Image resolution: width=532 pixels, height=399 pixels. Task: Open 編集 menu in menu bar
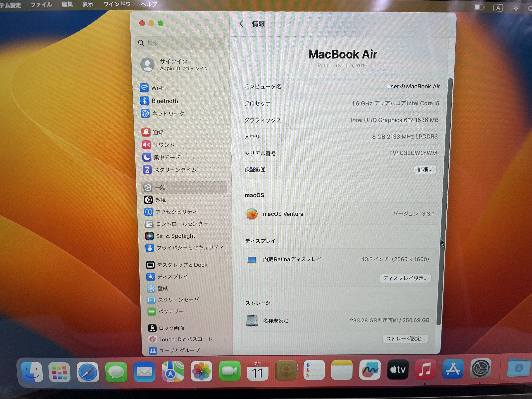point(67,4)
